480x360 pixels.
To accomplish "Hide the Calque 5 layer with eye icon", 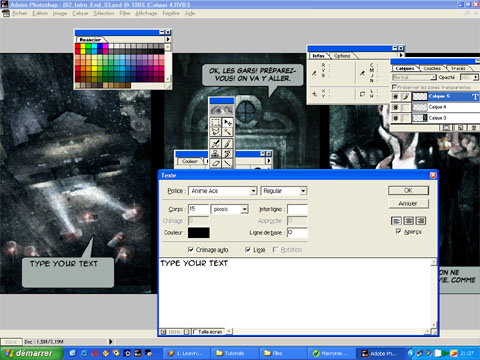I will click(396, 97).
